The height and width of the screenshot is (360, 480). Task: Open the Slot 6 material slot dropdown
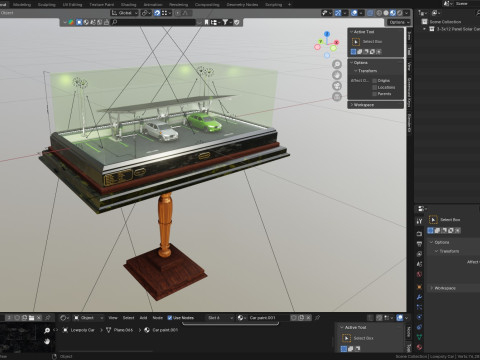coord(220,318)
